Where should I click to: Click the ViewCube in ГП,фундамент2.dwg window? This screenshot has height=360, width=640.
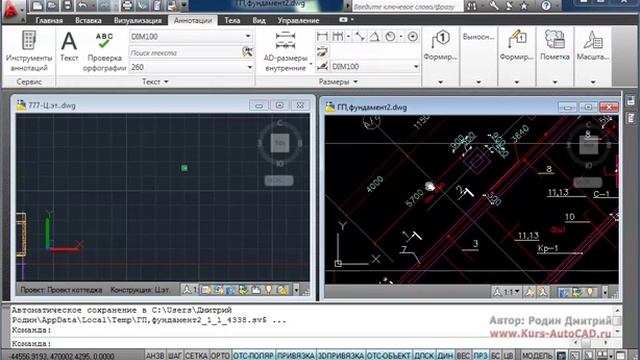pyautogui.click(x=589, y=145)
